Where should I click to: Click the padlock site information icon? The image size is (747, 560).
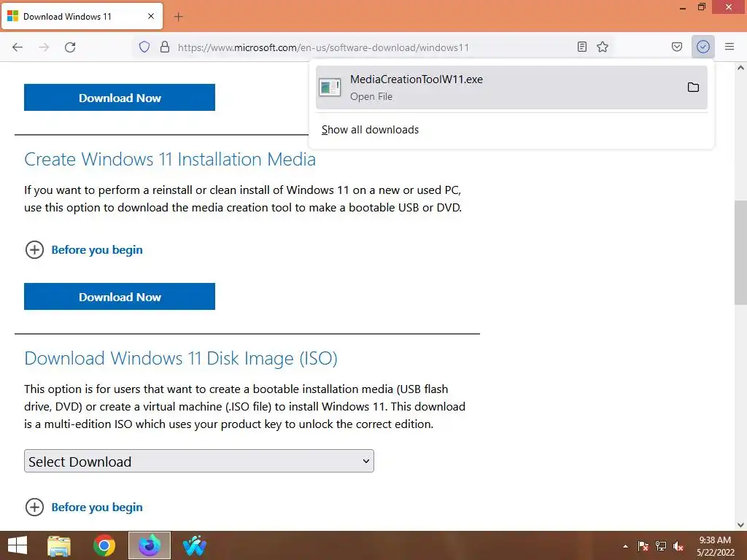(x=165, y=47)
